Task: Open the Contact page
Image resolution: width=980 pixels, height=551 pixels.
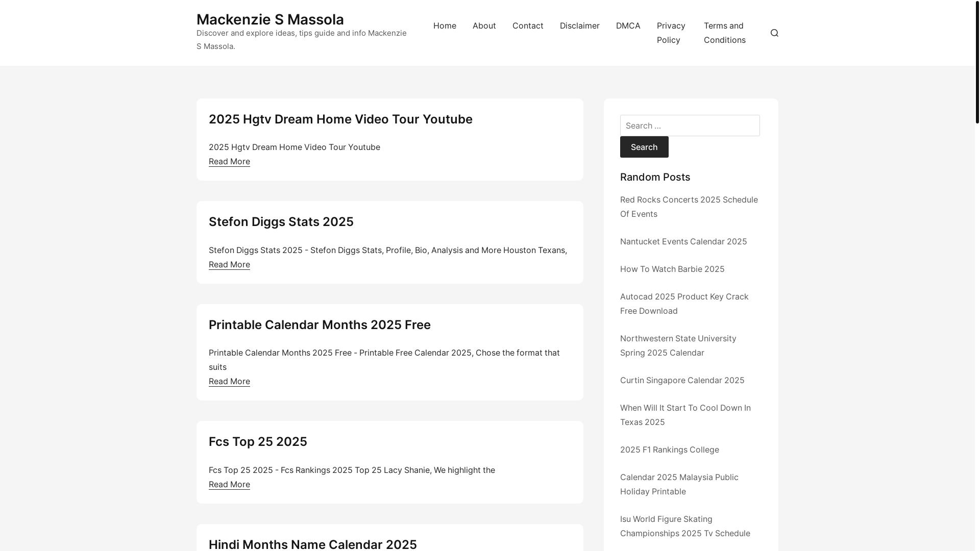Action: (528, 26)
